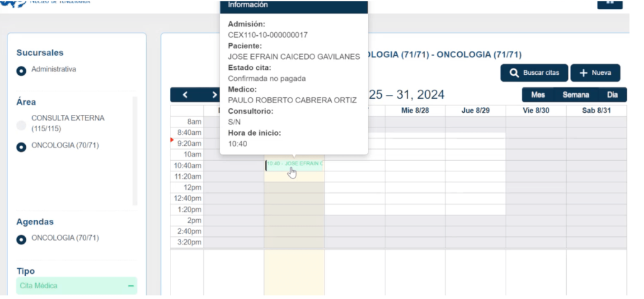Click the red current-time marker arrow
This screenshot has width=644, height=299.
(172, 140)
